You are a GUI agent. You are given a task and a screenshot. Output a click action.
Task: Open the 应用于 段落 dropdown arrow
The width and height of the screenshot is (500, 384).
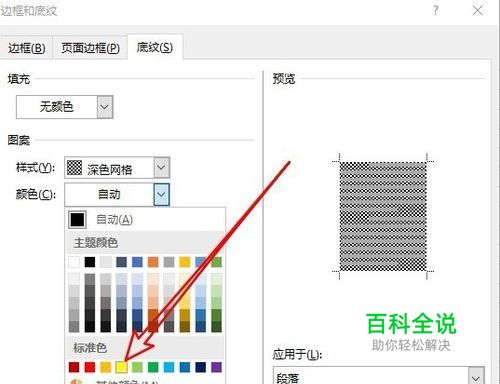pyautogui.click(x=476, y=377)
